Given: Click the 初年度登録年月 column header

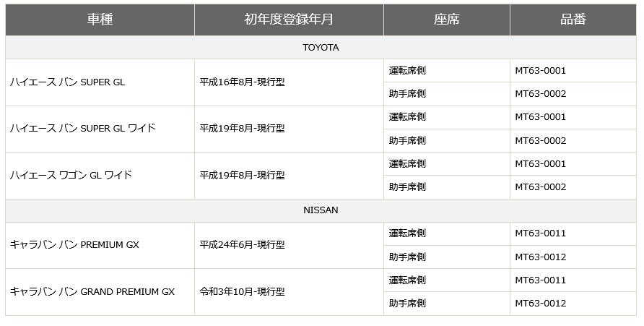Looking at the screenshot, I should pyautogui.click(x=289, y=20).
